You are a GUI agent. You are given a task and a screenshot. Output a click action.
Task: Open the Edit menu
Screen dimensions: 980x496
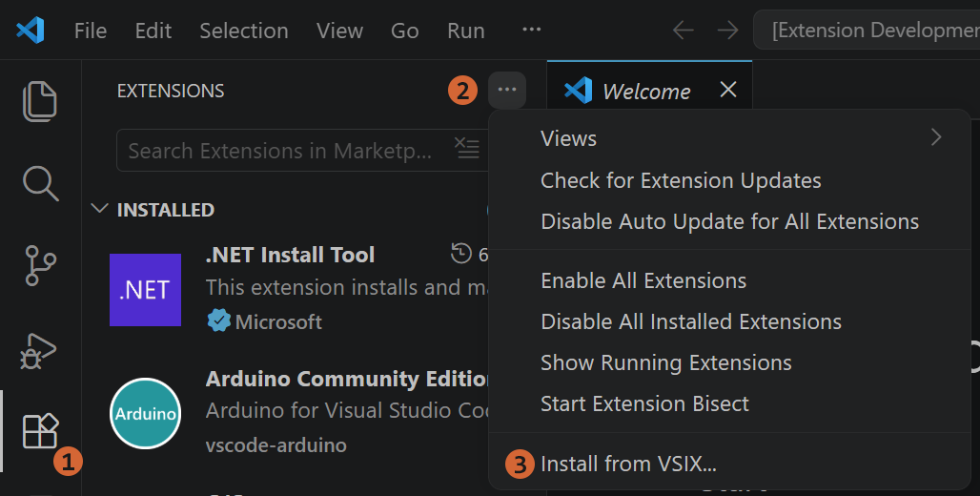click(153, 30)
